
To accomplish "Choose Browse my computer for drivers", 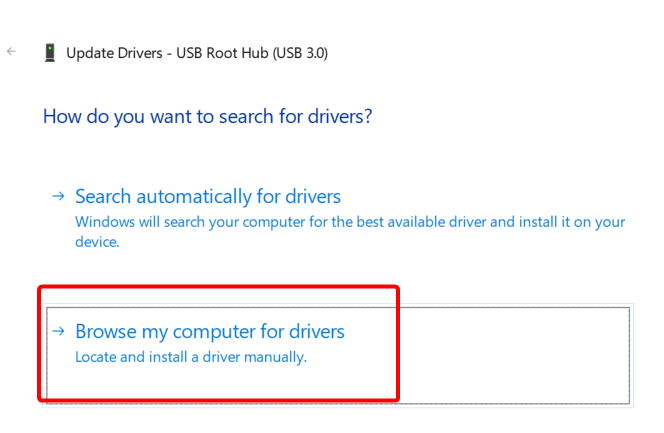I will 210,331.
